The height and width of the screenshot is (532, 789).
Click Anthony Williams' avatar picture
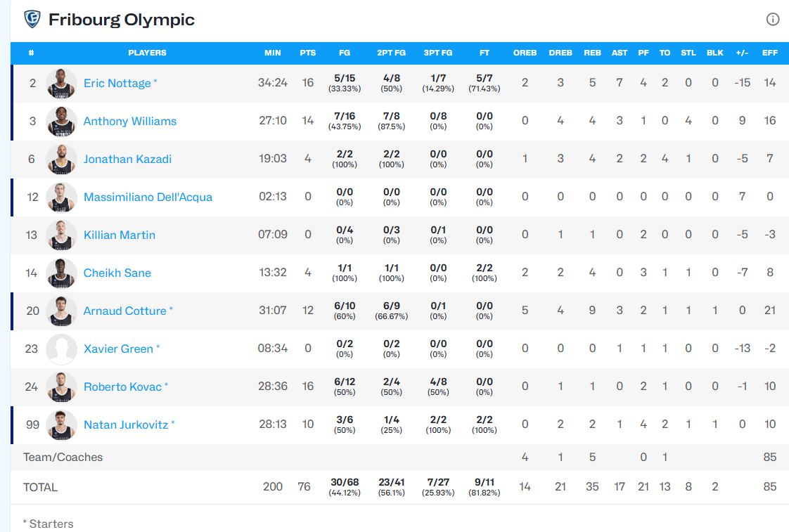(61, 121)
